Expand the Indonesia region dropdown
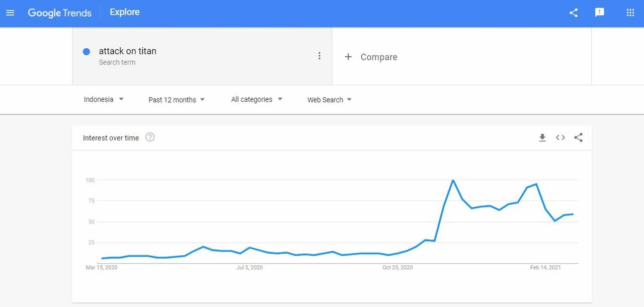 coord(104,100)
